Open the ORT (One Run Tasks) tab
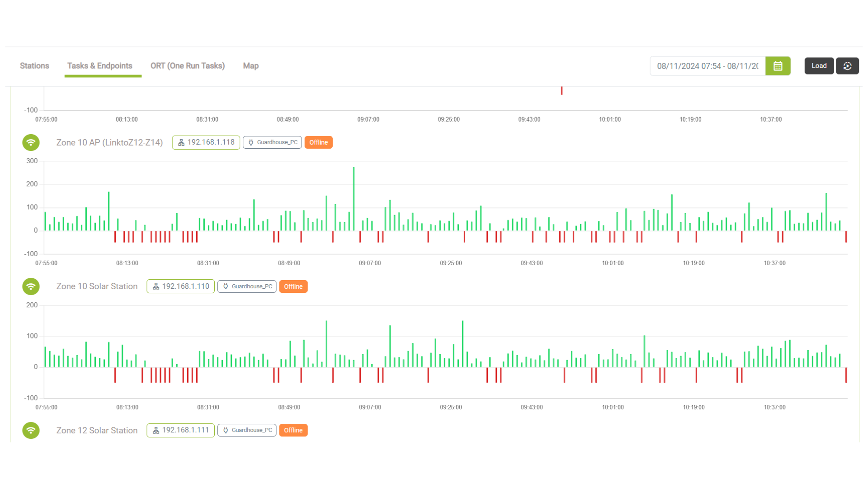868x488 pixels. point(188,66)
